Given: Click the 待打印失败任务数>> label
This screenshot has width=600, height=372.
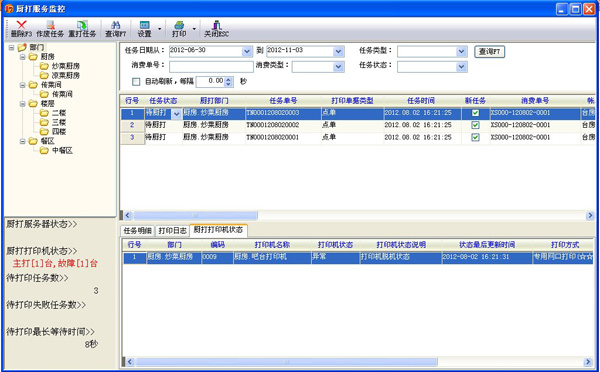Looking at the screenshot, I should click(x=46, y=305).
